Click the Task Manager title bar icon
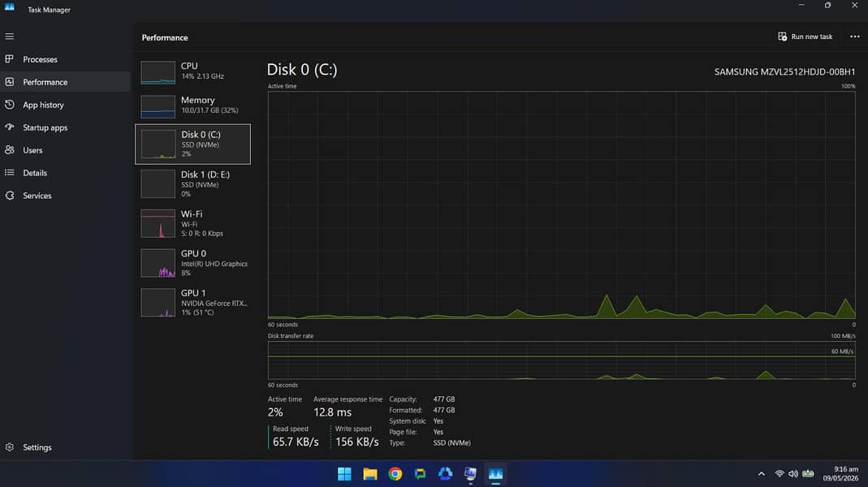The width and height of the screenshot is (868, 487). (x=10, y=7)
